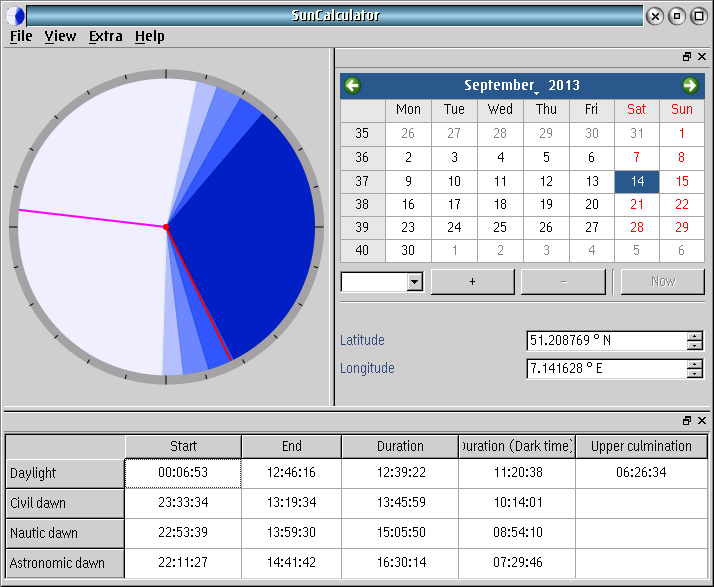This screenshot has height=587, width=714.
Task: Click the Now button
Action: [663, 282]
